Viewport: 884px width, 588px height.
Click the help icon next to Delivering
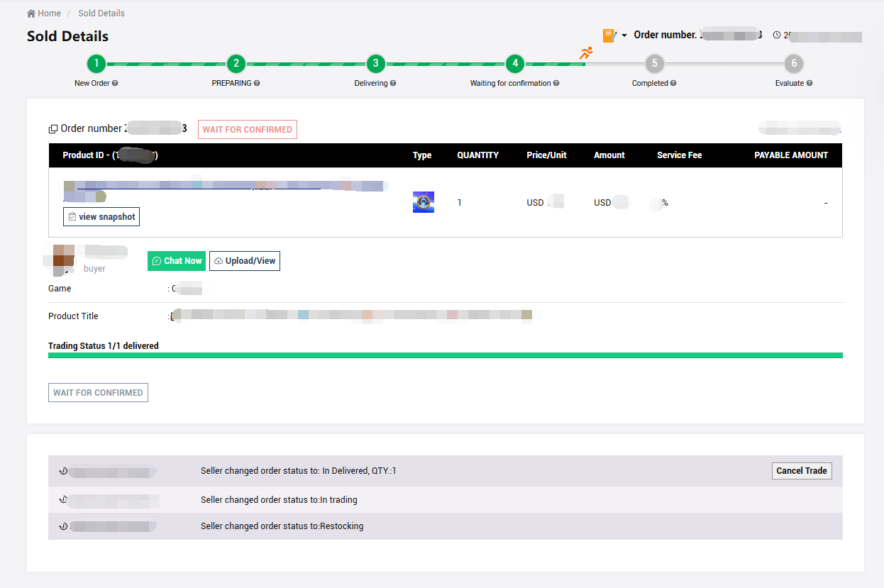[393, 83]
